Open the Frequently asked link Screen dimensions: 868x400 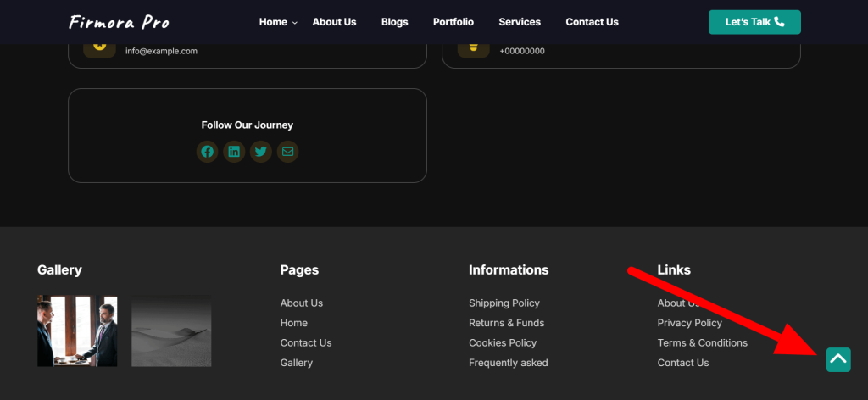coord(508,363)
